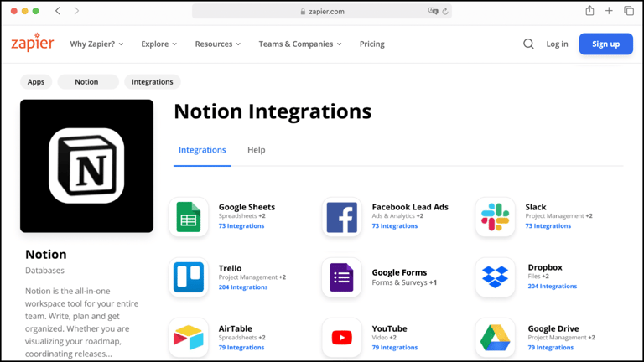This screenshot has height=362, width=644.
Task: Click the zapier.com address bar
Action: tap(322, 12)
